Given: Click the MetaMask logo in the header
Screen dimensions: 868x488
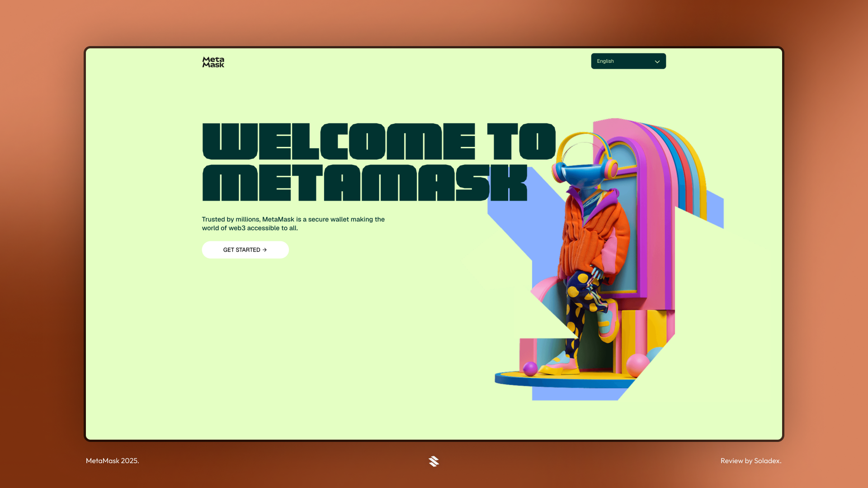Looking at the screenshot, I should (213, 62).
